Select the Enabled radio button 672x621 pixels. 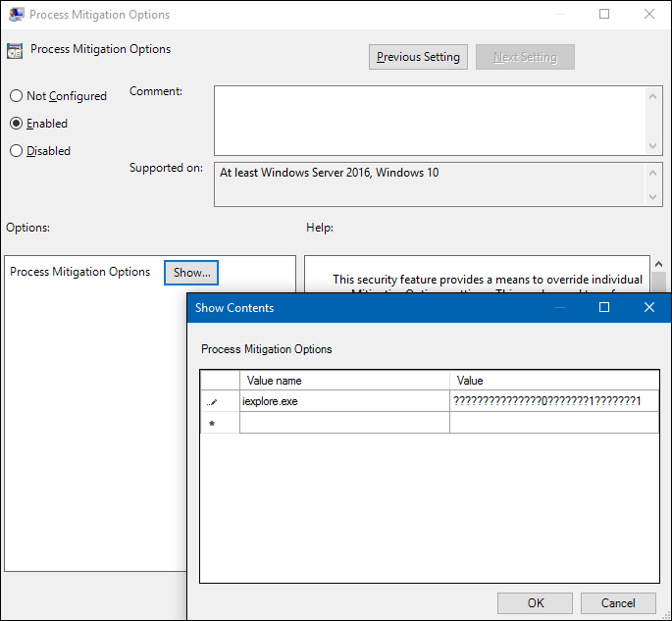[x=16, y=124]
